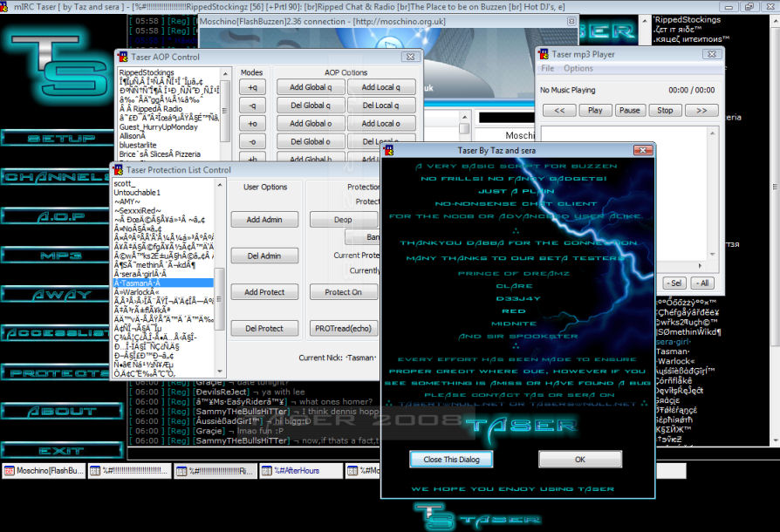Close the Taser AOP Control window
Image resolution: width=780 pixels, height=532 pixels.
pyautogui.click(x=410, y=58)
